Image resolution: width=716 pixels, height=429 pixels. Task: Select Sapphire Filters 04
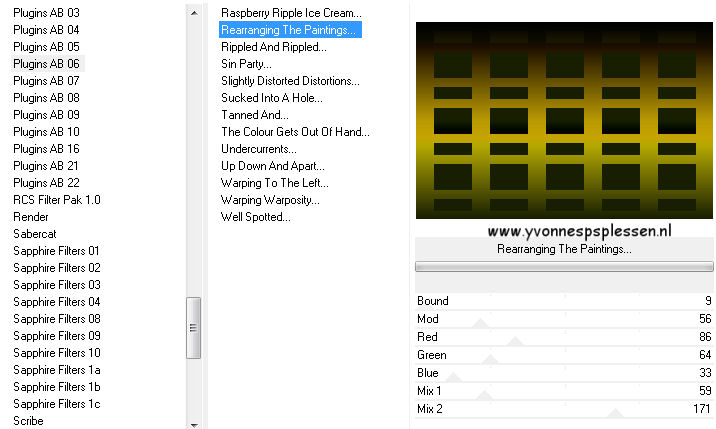click(x=57, y=302)
